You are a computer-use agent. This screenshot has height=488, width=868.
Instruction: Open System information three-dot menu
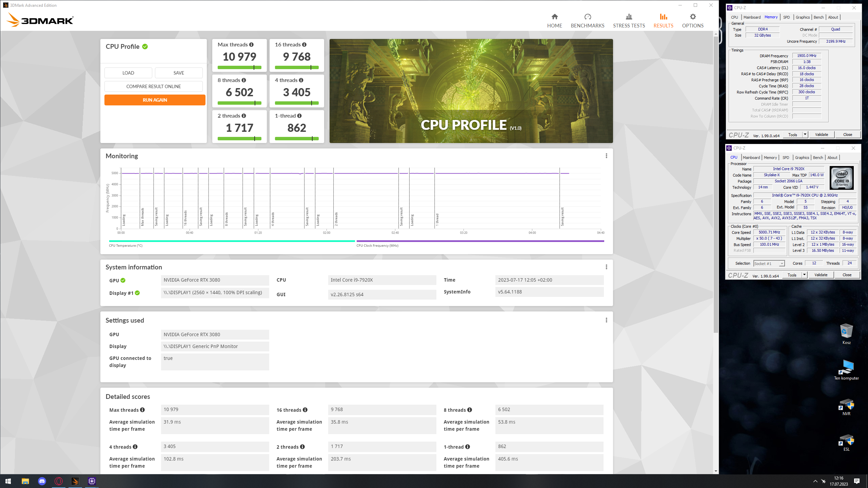(x=606, y=267)
